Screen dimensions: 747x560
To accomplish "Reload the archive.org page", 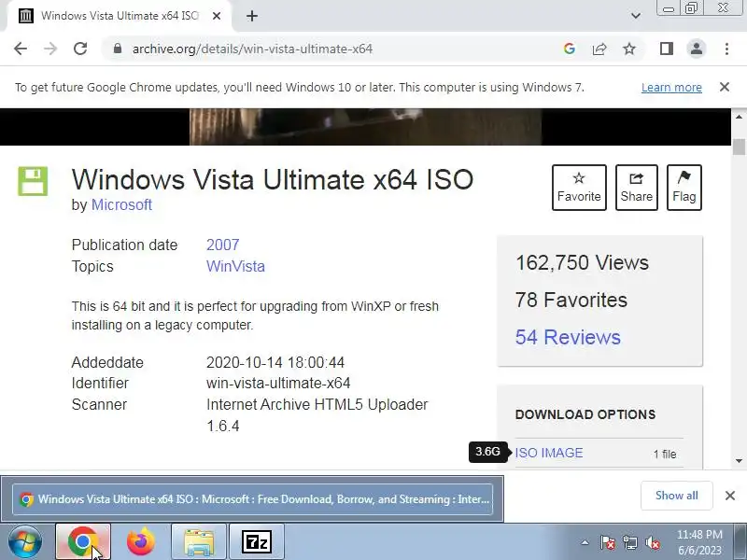I will pos(80,49).
